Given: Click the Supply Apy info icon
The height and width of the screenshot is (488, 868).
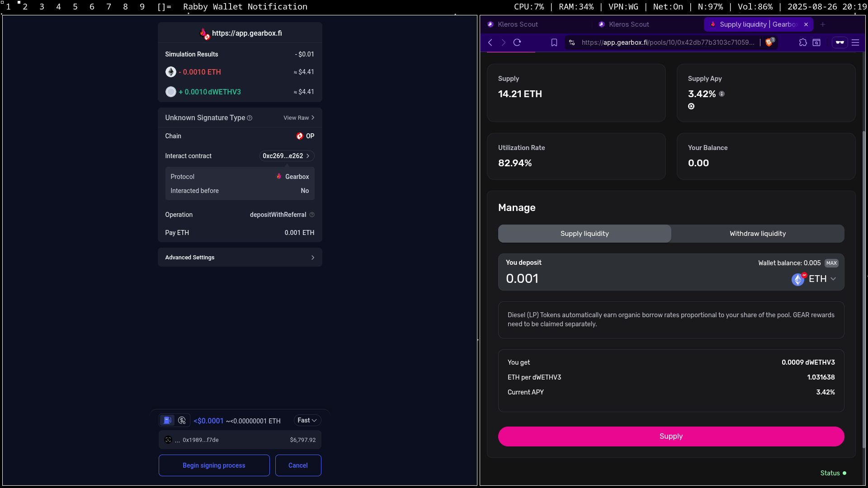Looking at the screenshot, I should pos(722,94).
